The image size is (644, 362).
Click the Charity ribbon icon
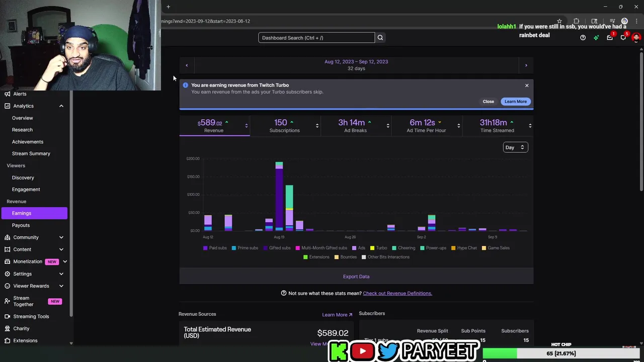click(7, 328)
